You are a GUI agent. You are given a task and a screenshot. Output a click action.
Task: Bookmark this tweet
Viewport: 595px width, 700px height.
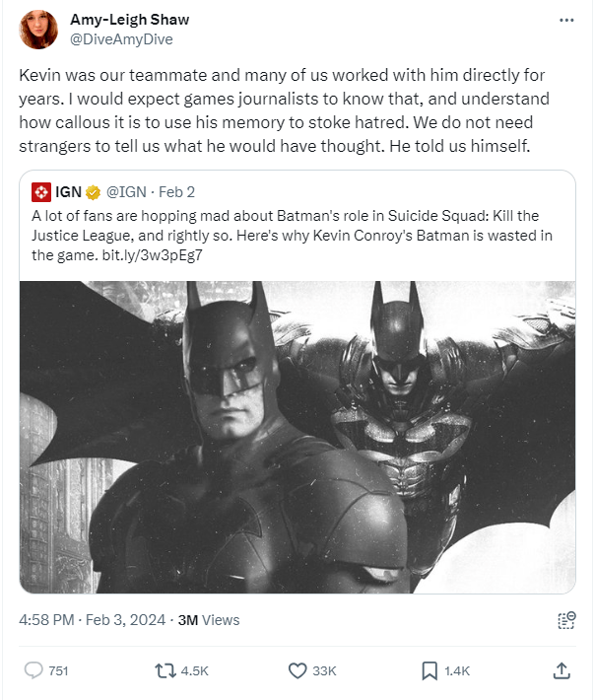tap(430, 670)
